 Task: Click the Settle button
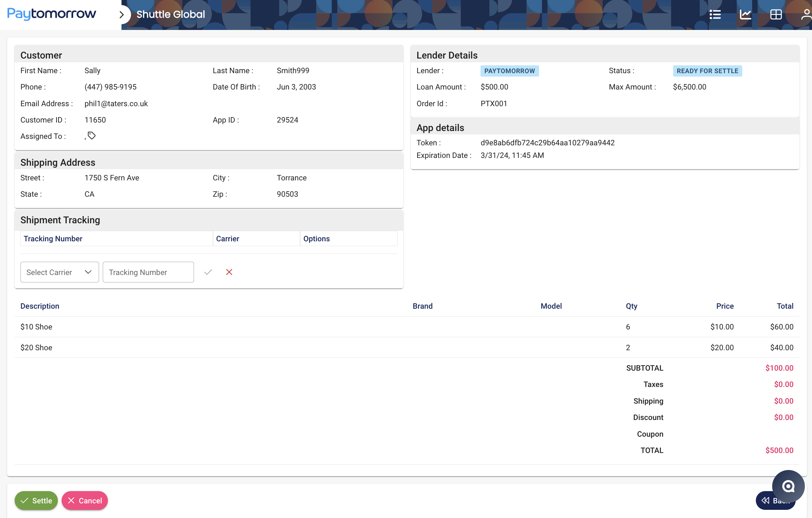click(x=36, y=500)
